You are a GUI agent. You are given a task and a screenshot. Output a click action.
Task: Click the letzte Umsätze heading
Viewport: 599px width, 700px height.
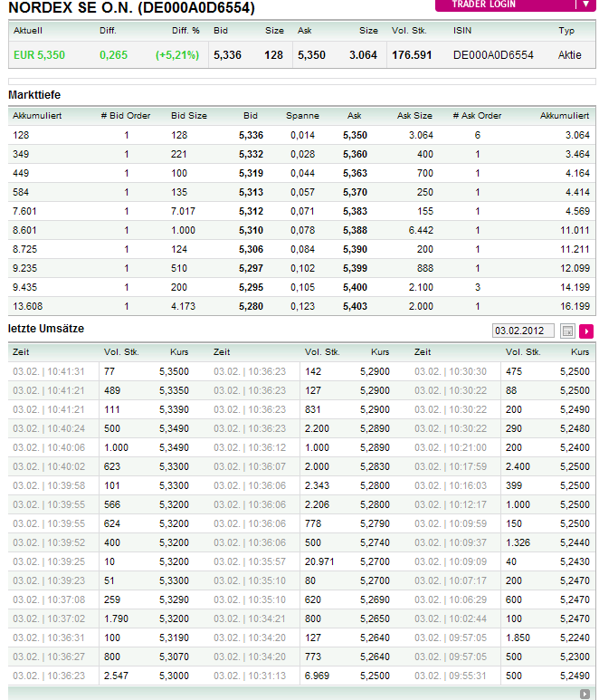point(46,329)
